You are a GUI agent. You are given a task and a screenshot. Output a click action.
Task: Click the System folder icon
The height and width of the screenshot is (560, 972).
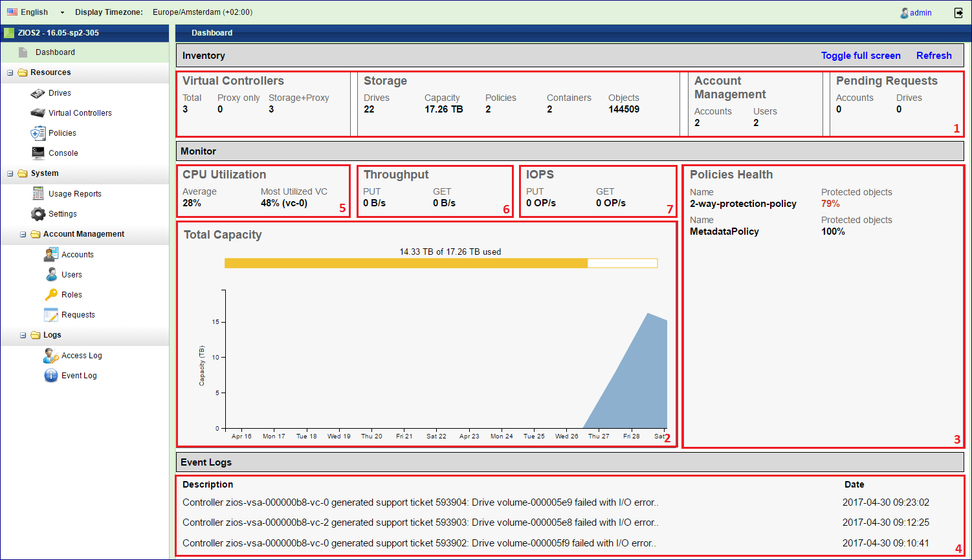click(x=23, y=173)
